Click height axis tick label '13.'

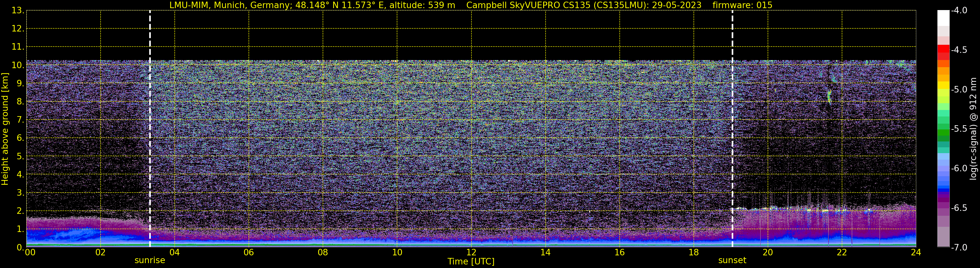click(x=18, y=11)
